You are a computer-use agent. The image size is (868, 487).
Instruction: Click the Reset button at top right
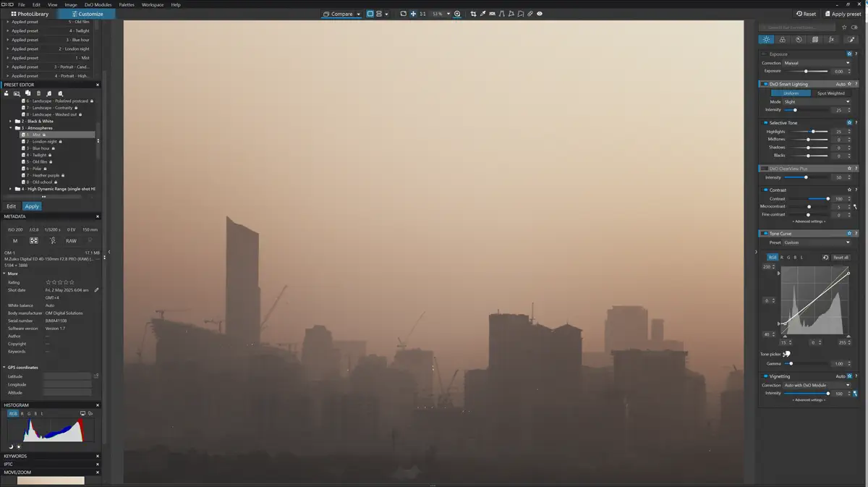tap(806, 14)
